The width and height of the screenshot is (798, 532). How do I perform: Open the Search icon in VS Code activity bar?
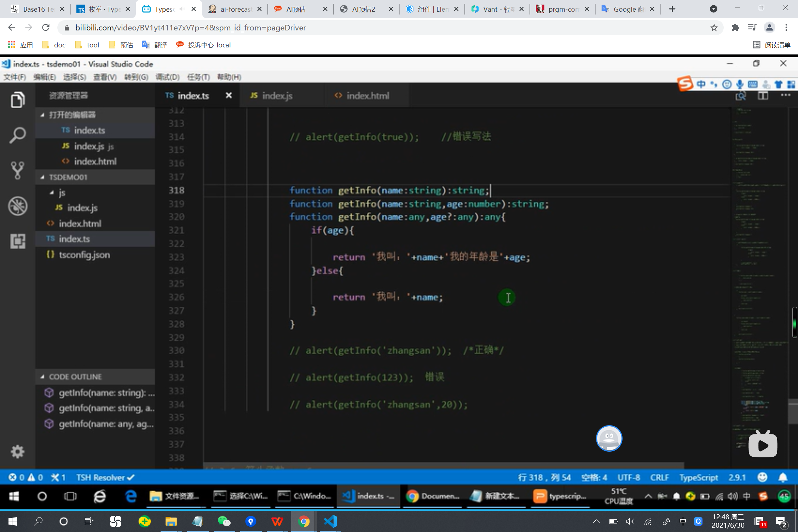point(17,135)
